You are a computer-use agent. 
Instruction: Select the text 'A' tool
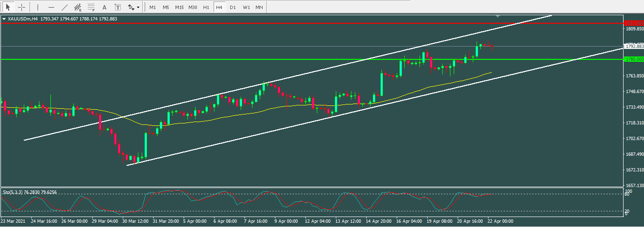(x=105, y=7)
